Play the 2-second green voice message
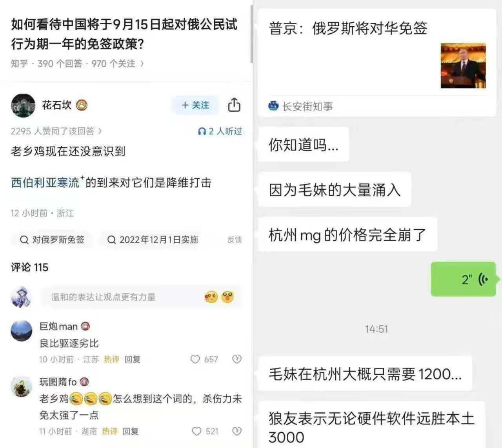The image size is (502, 448). tap(463, 279)
